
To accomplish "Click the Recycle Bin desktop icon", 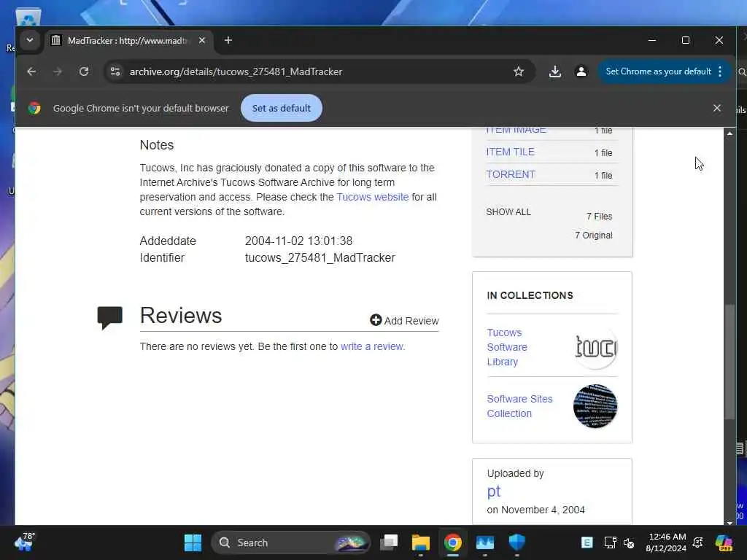I will (x=28, y=18).
